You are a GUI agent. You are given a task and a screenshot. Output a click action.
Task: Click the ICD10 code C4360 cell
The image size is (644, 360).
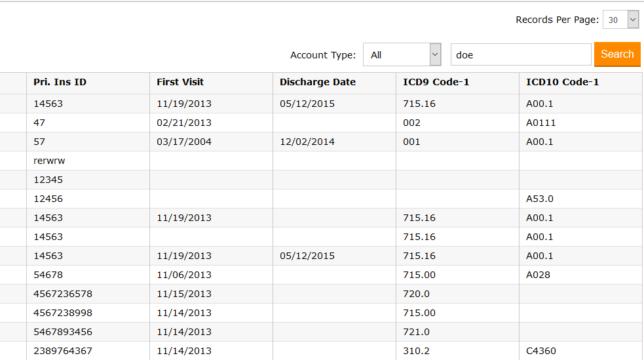pyautogui.click(x=541, y=351)
